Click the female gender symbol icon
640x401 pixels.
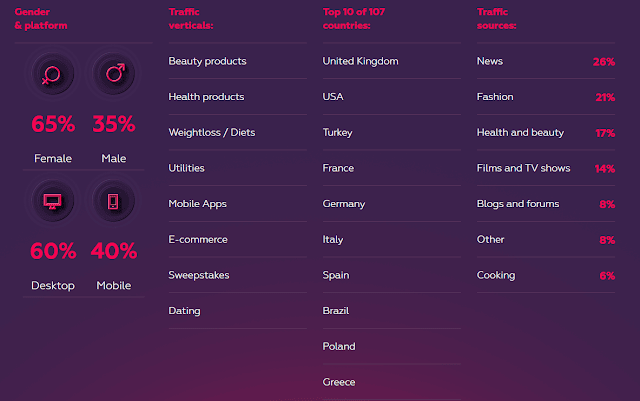click(52, 74)
